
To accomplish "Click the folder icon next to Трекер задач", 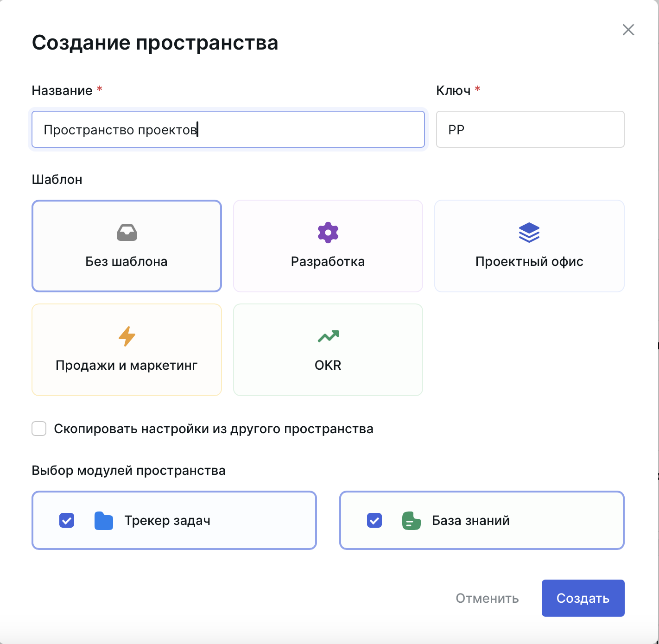I will 104,520.
